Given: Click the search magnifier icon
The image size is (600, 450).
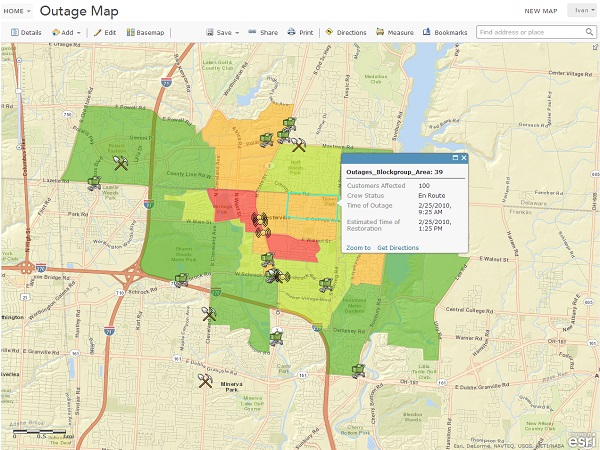Looking at the screenshot, I should (590, 32).
